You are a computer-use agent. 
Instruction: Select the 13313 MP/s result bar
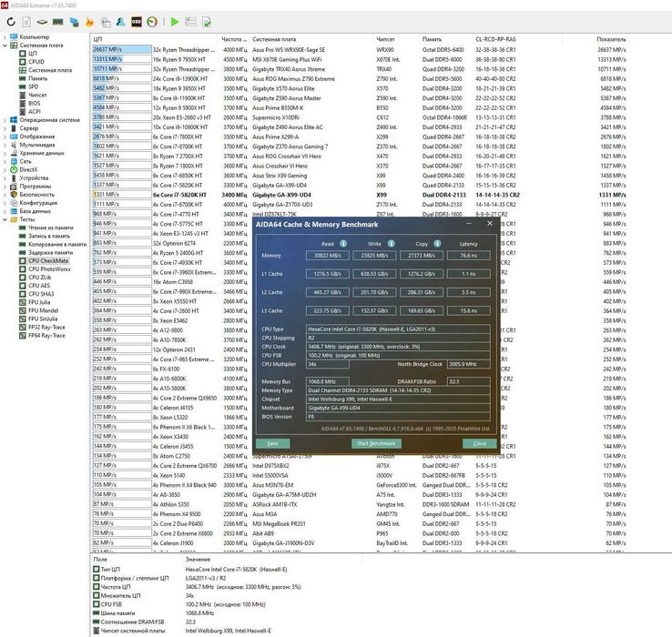coord(122,59)
